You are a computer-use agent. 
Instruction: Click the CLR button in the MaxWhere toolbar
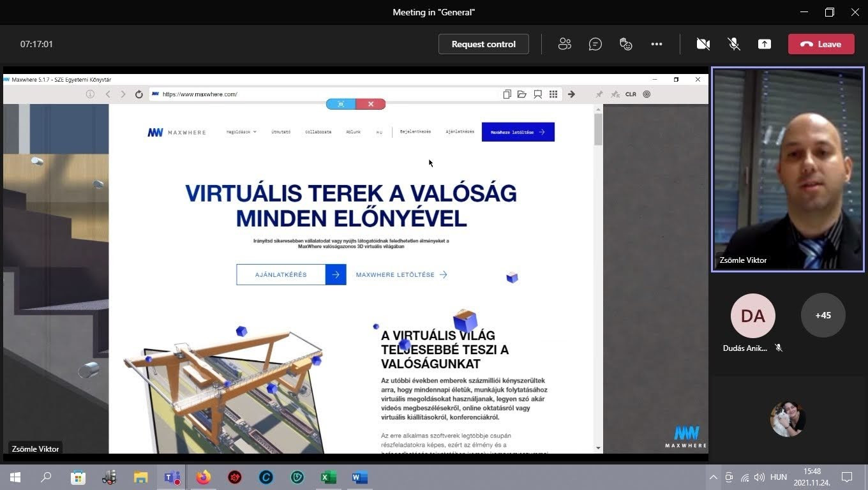631,94
